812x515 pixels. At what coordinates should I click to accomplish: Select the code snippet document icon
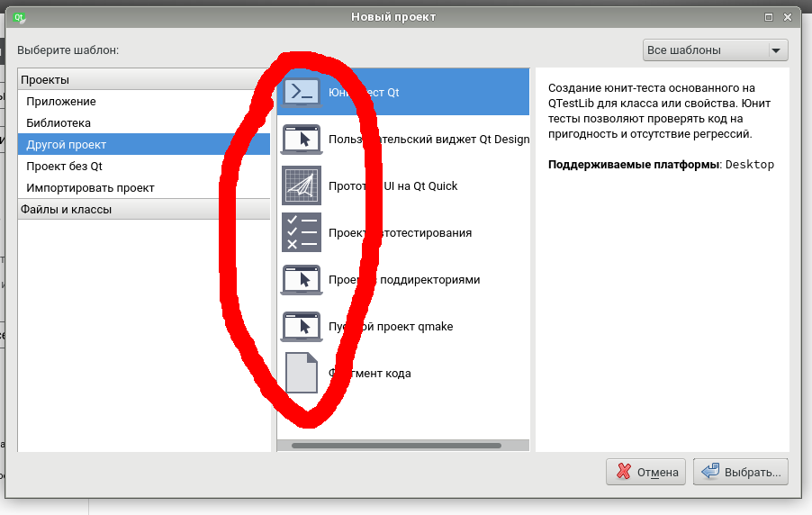(x=302, y=373)
